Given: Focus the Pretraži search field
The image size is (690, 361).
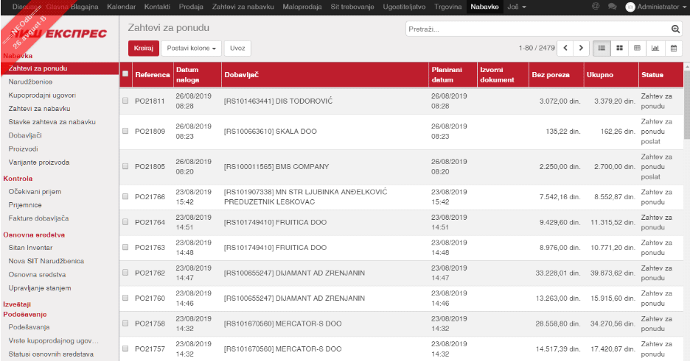Looking at the screenshot, I should [x=537, y=29].
